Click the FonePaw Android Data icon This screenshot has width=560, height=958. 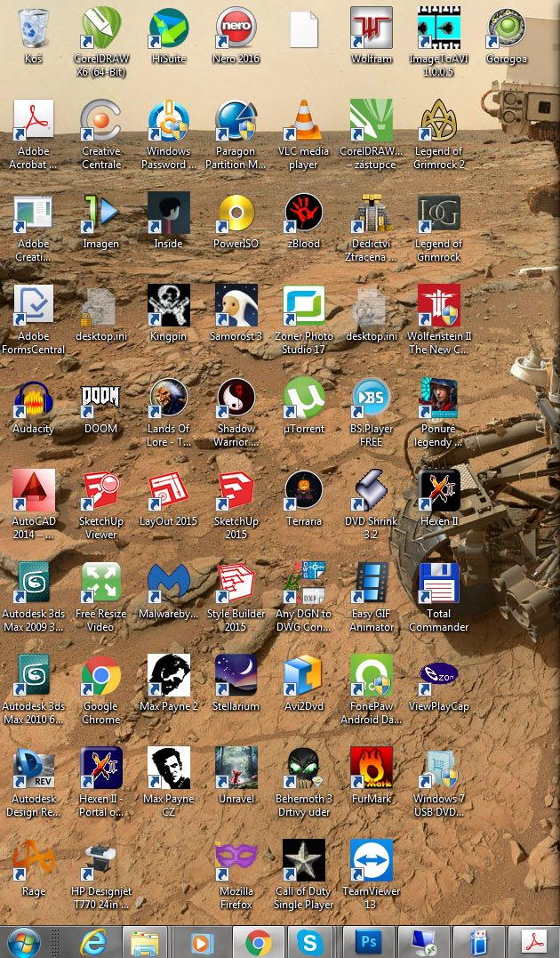coord(371,676)
